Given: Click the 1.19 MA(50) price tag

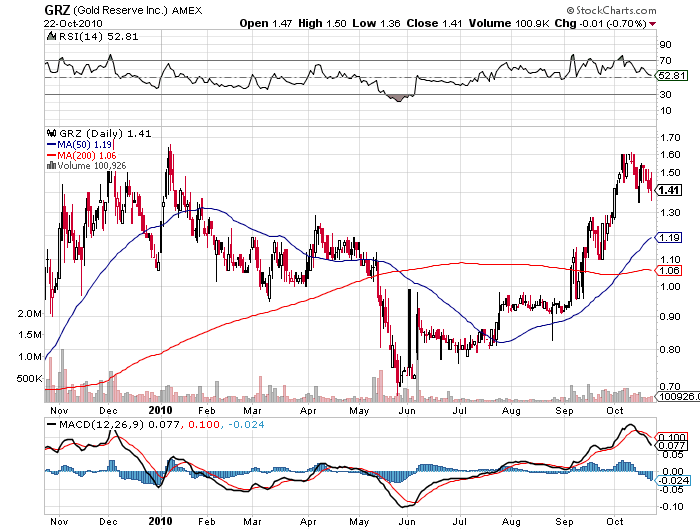Looking at the screenshot, I should click(x=669, y=238).
